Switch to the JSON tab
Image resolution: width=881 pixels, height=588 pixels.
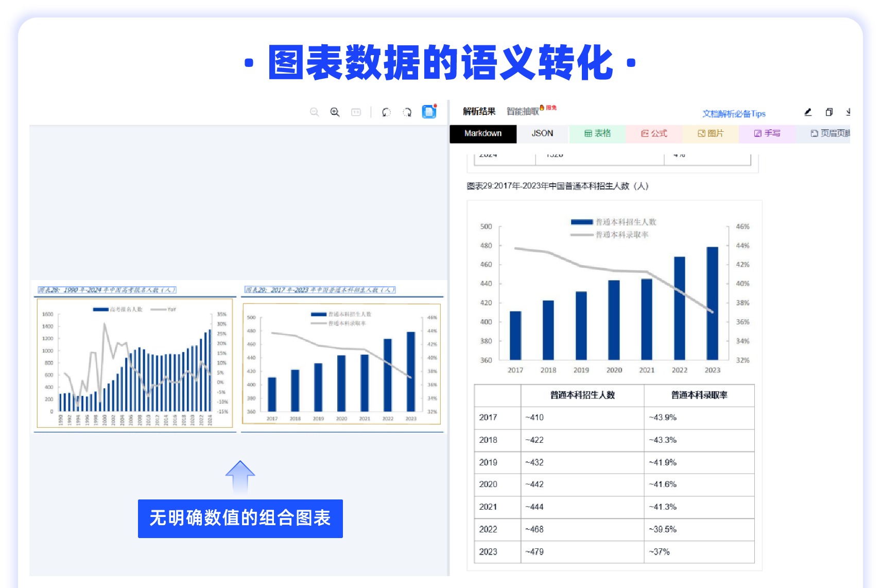pos(542,133)
